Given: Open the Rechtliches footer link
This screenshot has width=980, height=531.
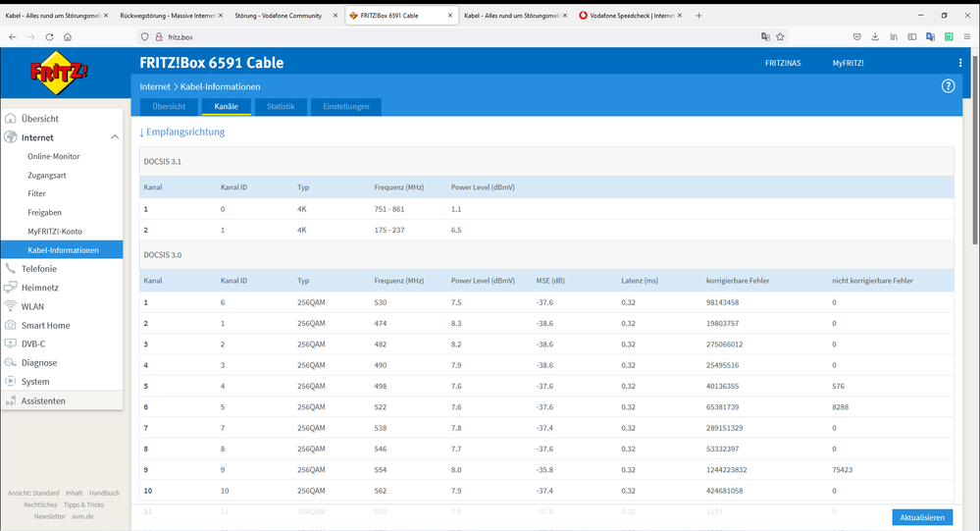Looking at the screenshot, I should click(40, 504).
